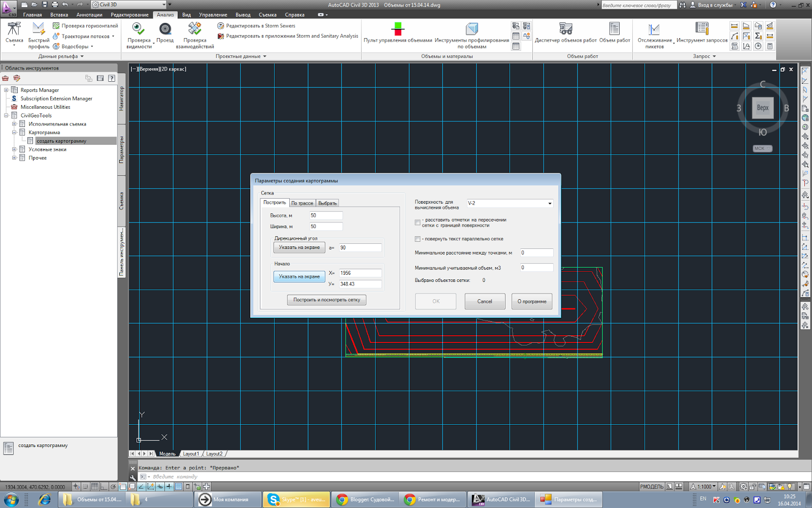Click Построить и посмотреть сетку button

click(326, 300)
